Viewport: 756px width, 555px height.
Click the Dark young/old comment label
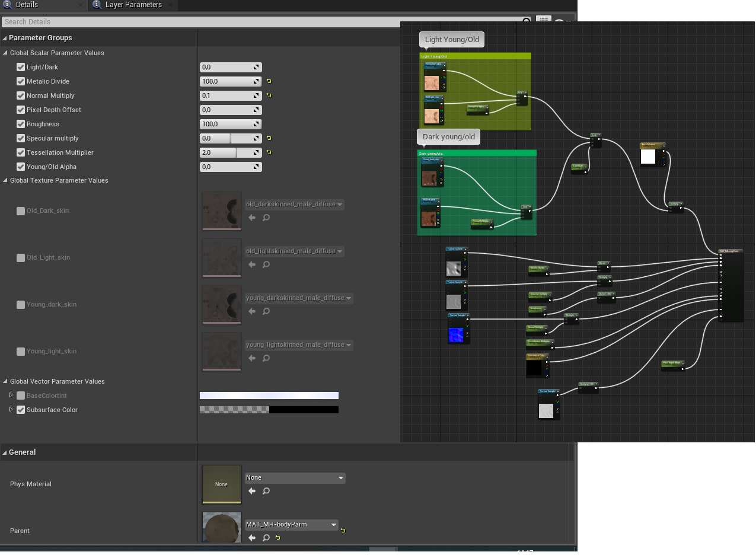pyautogui.click(x=449, y=137)
